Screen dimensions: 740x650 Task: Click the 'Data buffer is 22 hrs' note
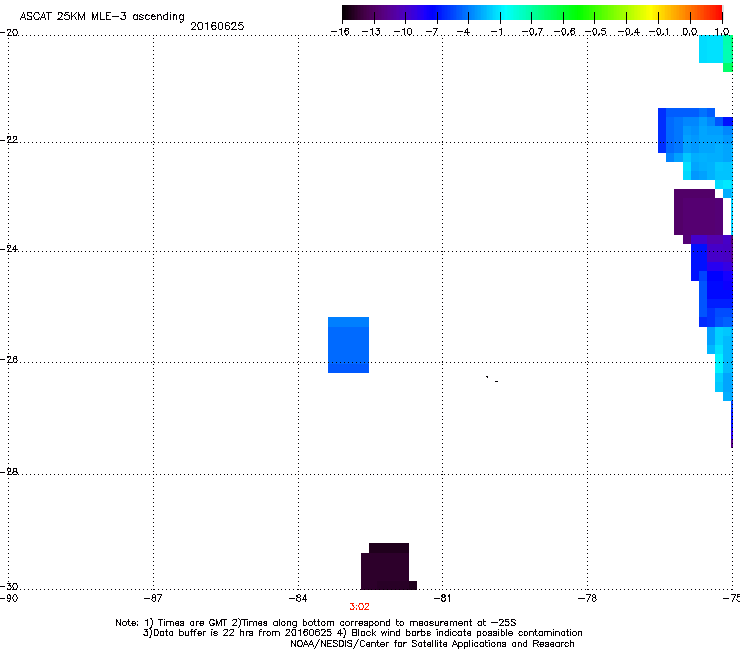[x=362, y=633]
